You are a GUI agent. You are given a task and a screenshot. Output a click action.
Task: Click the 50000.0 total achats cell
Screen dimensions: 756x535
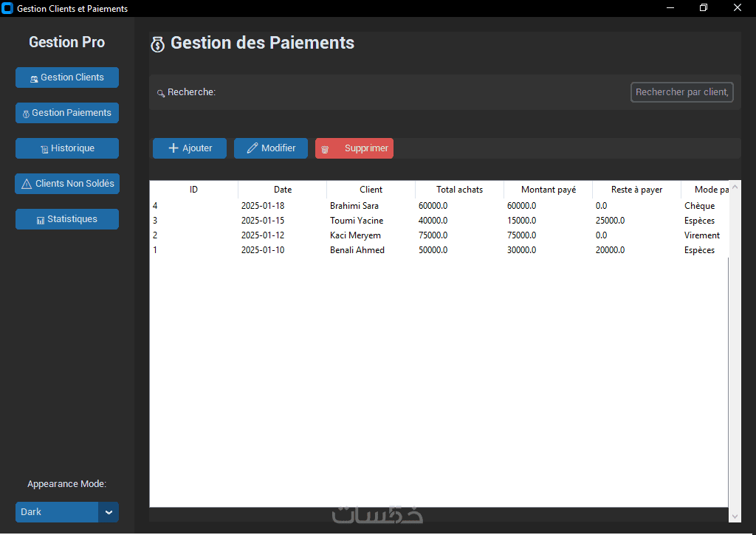click(433, 250)
